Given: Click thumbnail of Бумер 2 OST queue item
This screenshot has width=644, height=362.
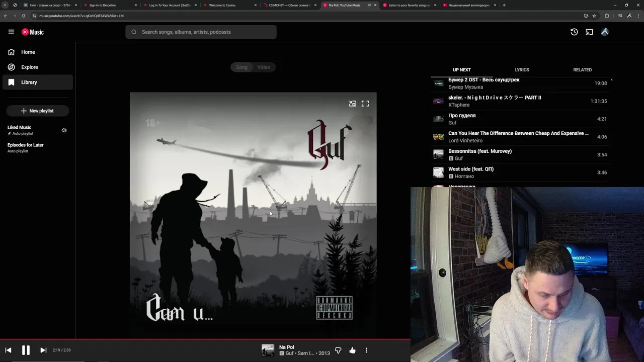Looking at the screenshot, I should coord(439,83).
